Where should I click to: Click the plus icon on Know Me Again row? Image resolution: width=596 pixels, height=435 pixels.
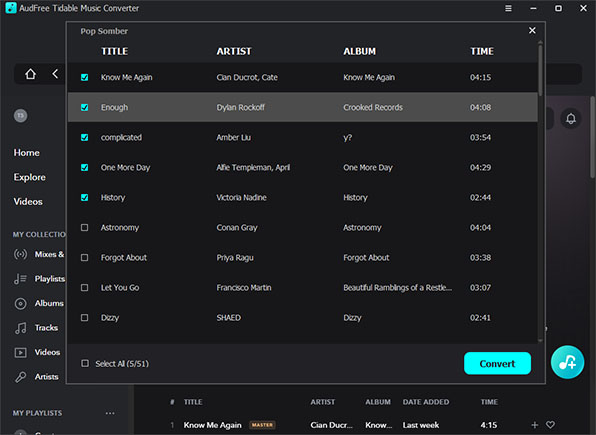(x=534, y=425)
